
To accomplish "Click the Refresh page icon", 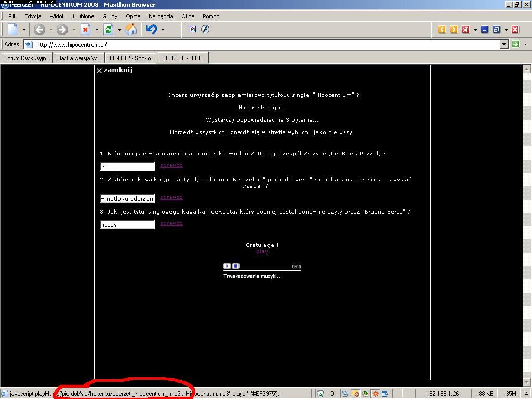I will tap(108, 30).
